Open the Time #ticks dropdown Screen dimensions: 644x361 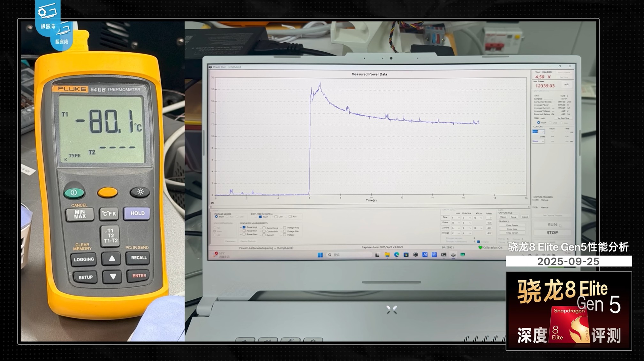478,218
